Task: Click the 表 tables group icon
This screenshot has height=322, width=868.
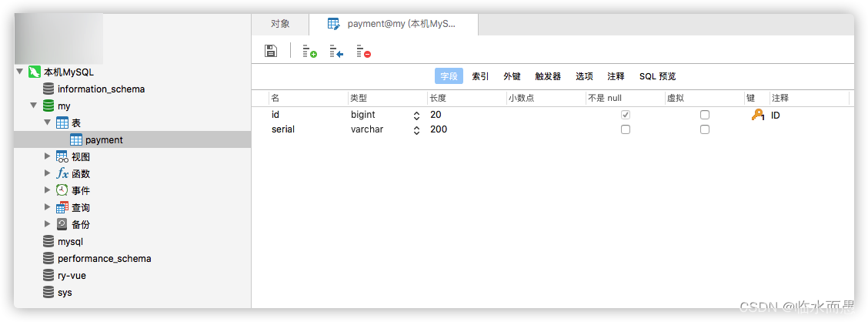Action: [x=62, y=123]
